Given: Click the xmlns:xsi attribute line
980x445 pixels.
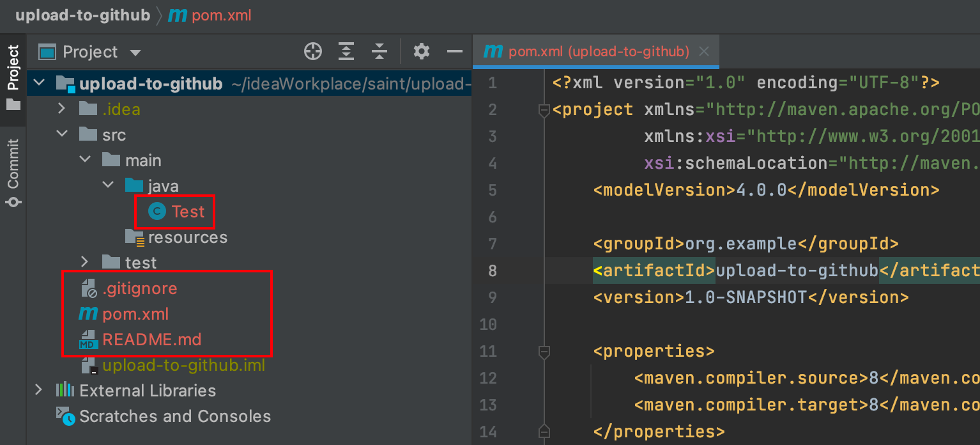Looking at the screenshot, I should [812, 136].
